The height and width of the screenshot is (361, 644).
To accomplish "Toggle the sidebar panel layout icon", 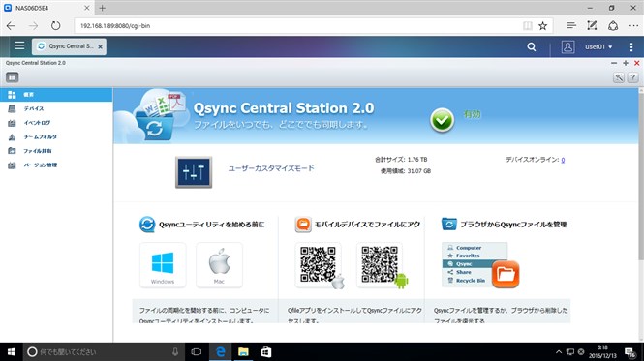I will 13,77.
